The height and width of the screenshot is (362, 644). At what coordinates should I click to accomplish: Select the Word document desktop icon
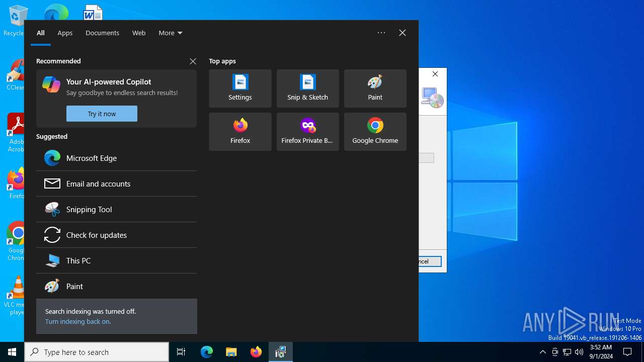[x=93, y=12]
